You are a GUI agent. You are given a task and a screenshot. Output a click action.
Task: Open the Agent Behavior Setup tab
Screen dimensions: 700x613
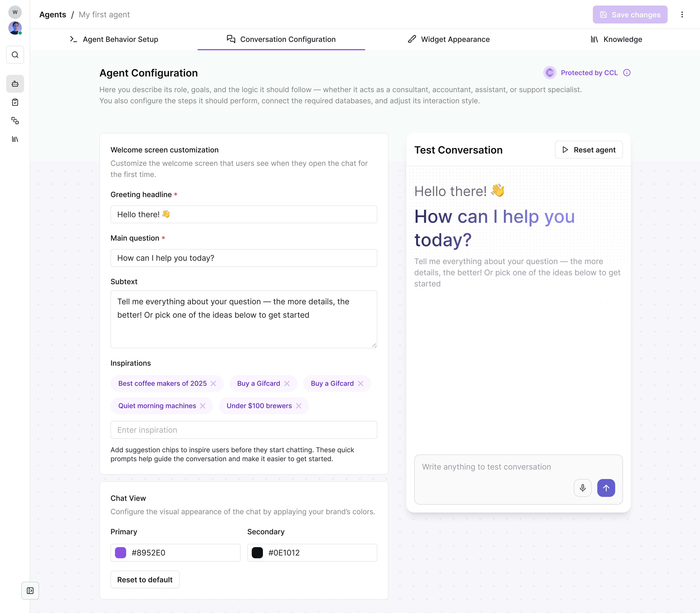[x=114, y=39]
